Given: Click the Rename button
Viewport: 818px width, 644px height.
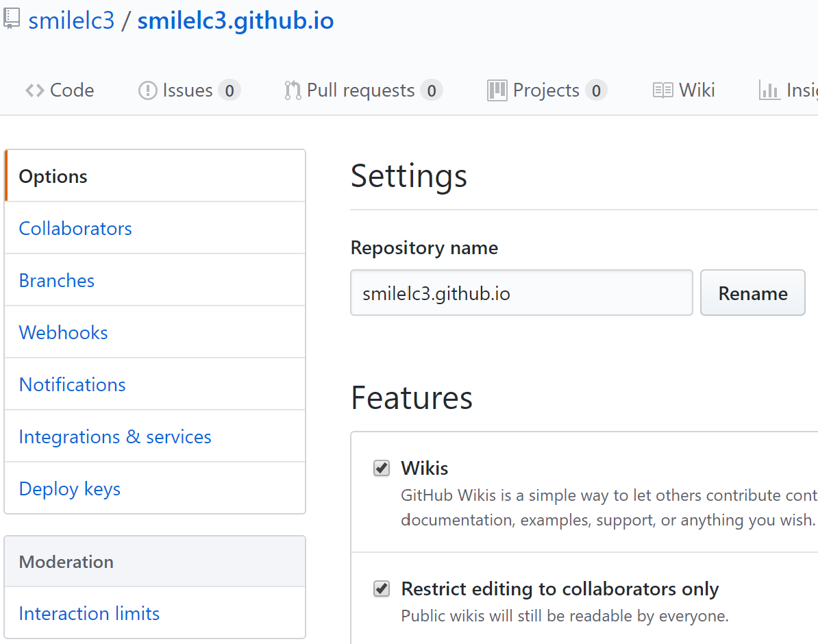Looking at the screenshot, I should pyautogui.click(x=753, y=293).
